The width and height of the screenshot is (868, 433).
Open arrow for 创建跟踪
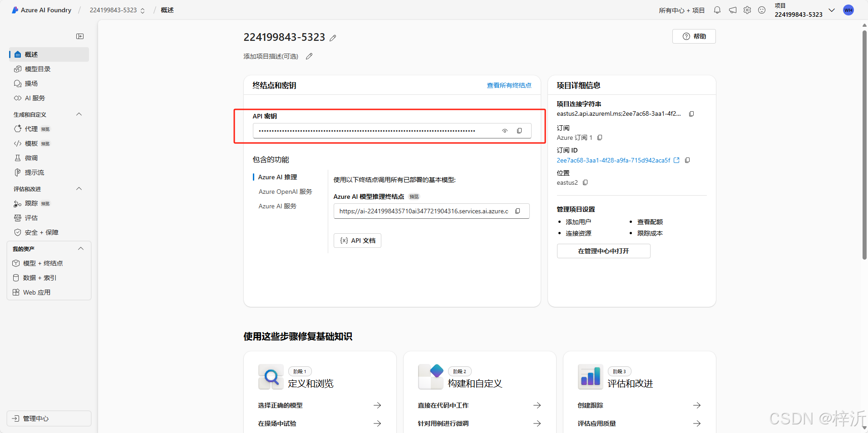click(x=697, y=405)
